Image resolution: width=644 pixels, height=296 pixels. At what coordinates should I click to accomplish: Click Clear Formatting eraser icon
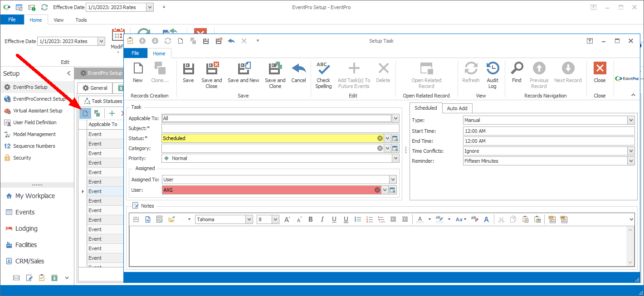point(475,219)
